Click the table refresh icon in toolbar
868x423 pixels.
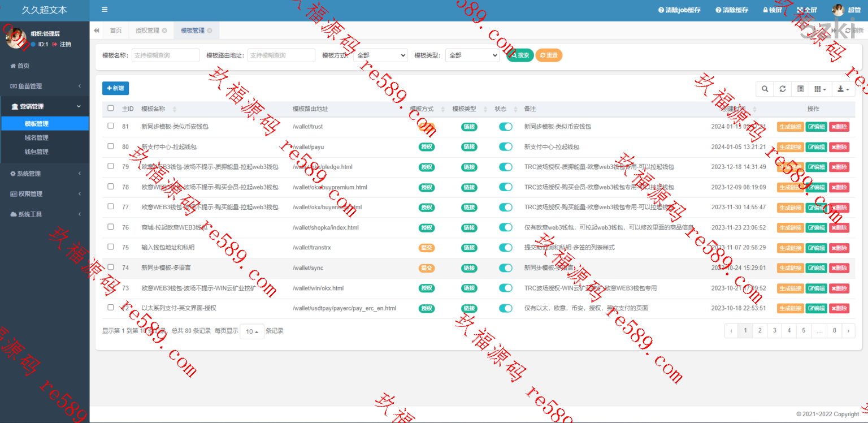pos(782,89)
